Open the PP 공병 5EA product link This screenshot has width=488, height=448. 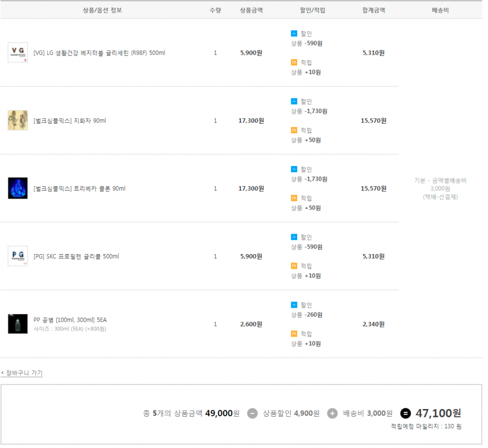pos(70,320)
